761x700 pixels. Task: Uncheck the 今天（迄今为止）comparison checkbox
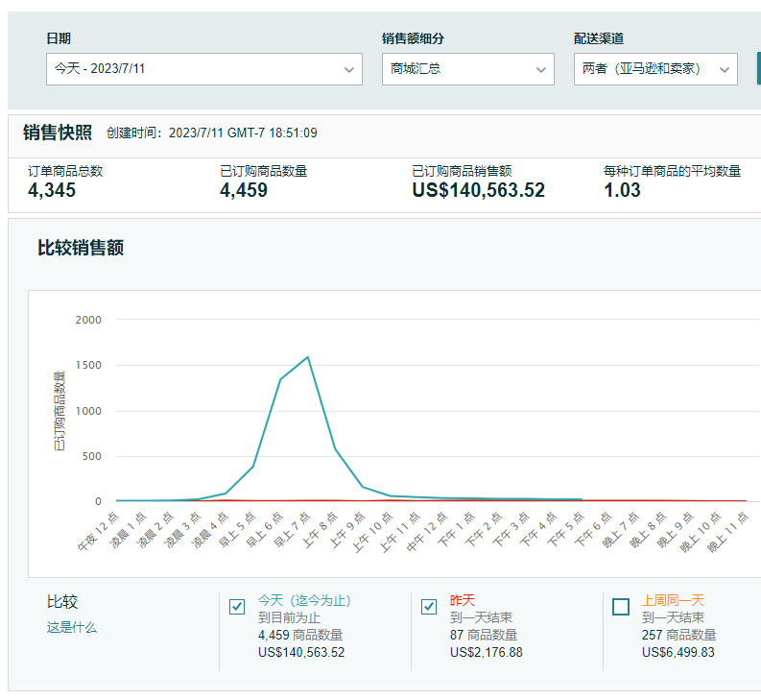click(237, 607)
